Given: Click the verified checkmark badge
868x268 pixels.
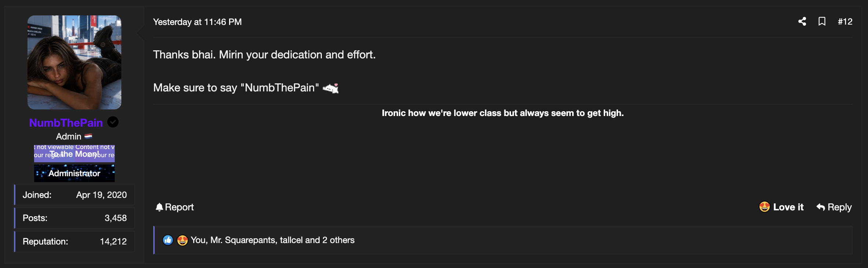Looking at the screenshot, I should [x=113, y=122].
